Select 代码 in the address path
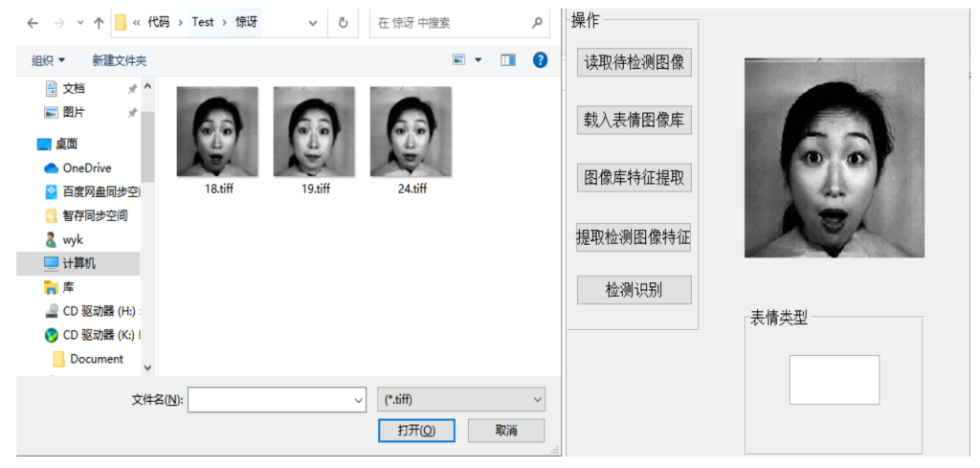The width and height of the screenshot is (980, 468). [x=158, y=23]
